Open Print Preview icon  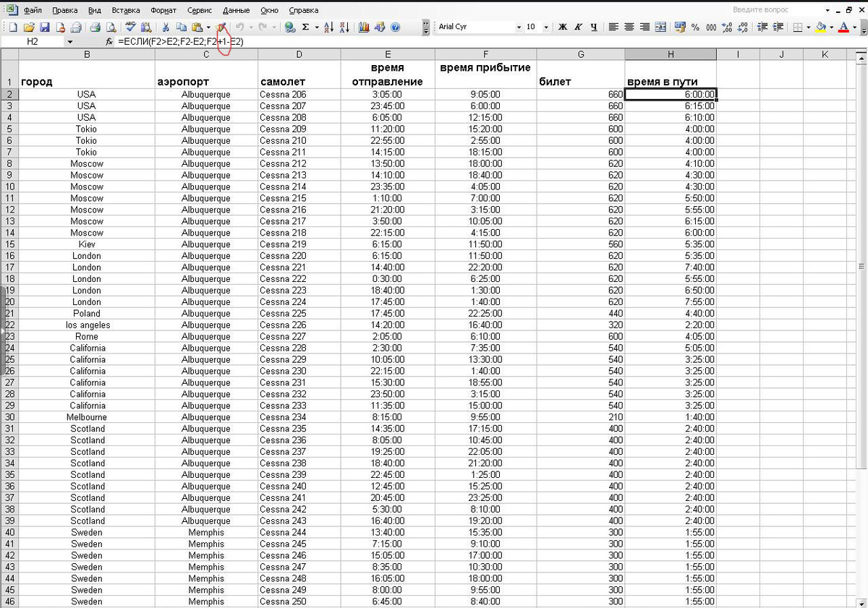(x=110, y=27)
